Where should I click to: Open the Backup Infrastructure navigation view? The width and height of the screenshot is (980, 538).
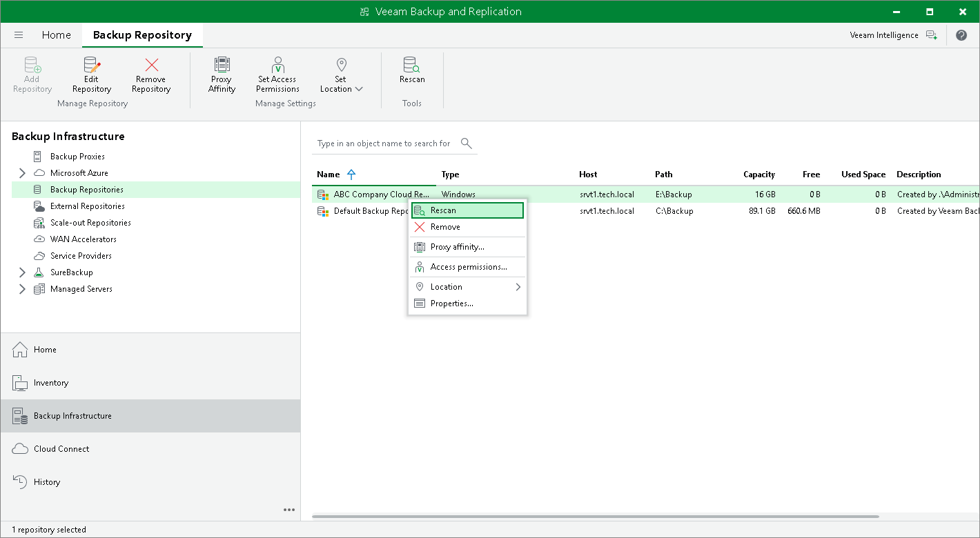point(150,416)
